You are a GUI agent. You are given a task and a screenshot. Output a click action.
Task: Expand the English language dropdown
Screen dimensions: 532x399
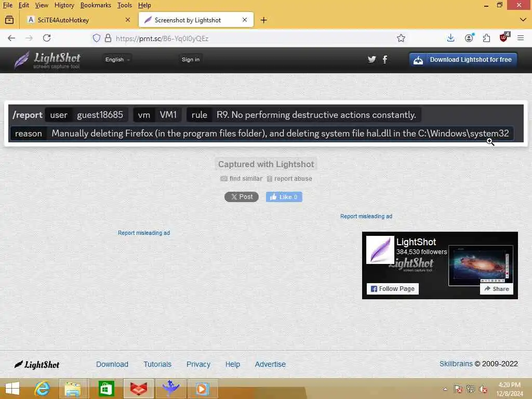coord(117,59)
